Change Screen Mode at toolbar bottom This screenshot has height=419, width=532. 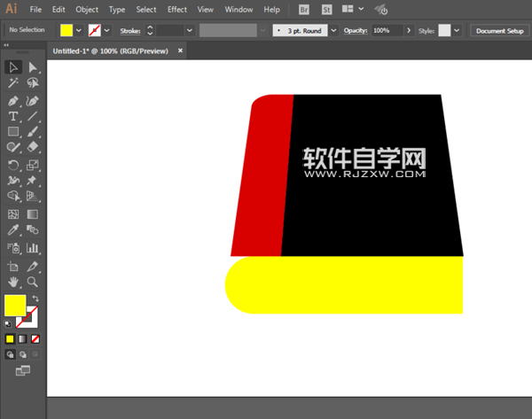23,370
